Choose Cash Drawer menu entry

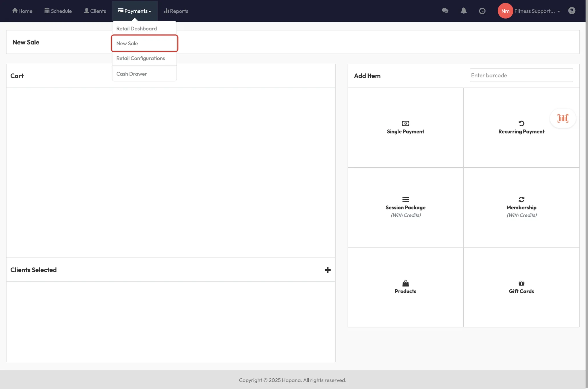coord(131,74)
